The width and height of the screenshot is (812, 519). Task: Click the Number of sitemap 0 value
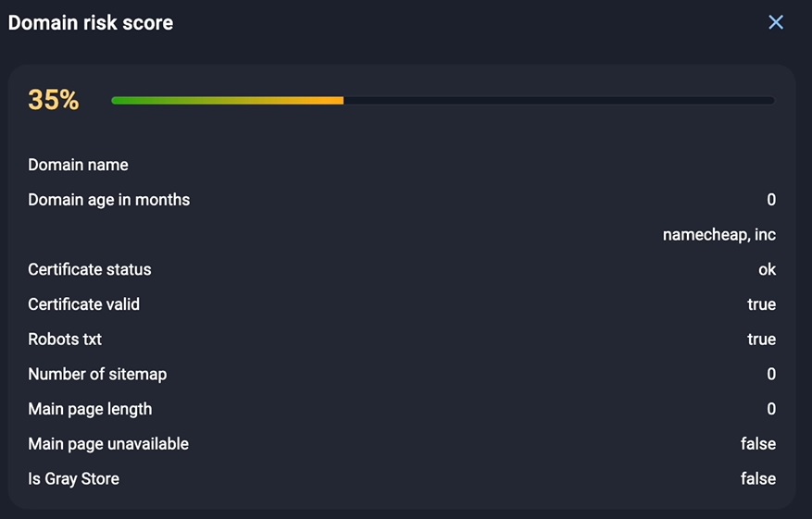click(771, 375)
